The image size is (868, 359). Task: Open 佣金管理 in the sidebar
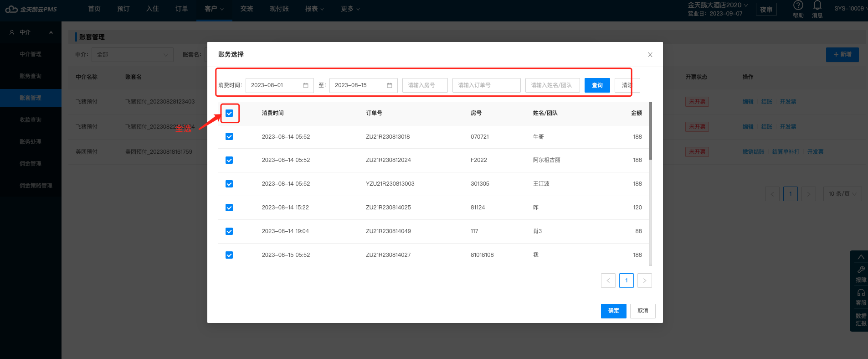pyautogui.click(x=31, y=164)
